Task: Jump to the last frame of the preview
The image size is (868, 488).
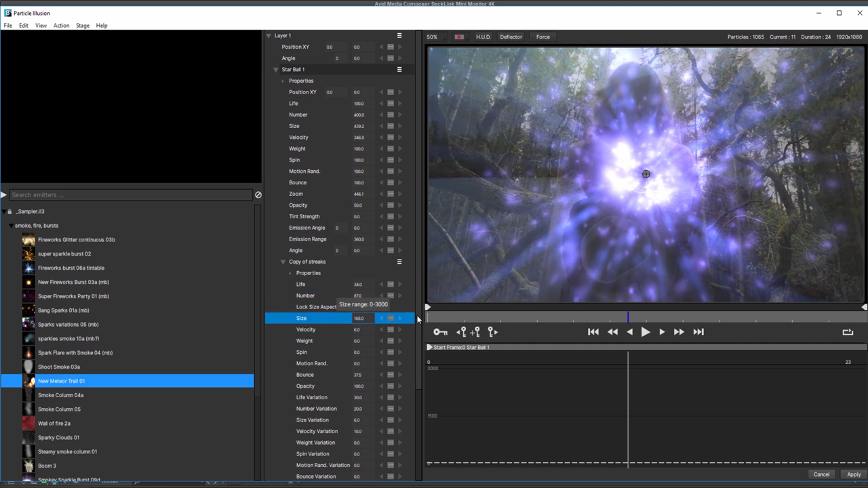Action: click(x=698, y=332)
